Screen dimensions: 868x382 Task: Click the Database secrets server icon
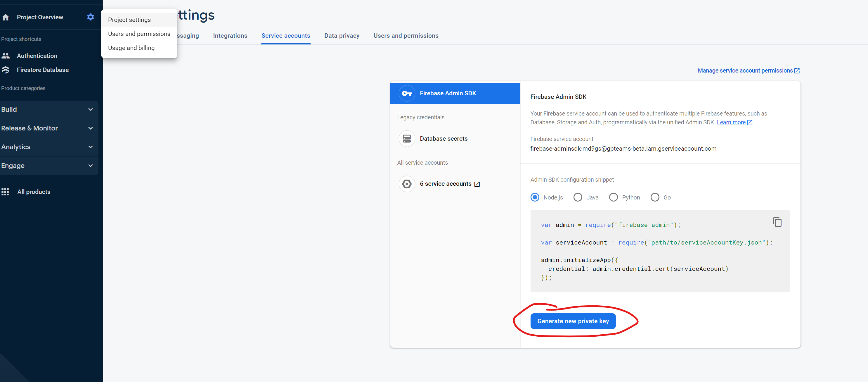pos(407,139)
